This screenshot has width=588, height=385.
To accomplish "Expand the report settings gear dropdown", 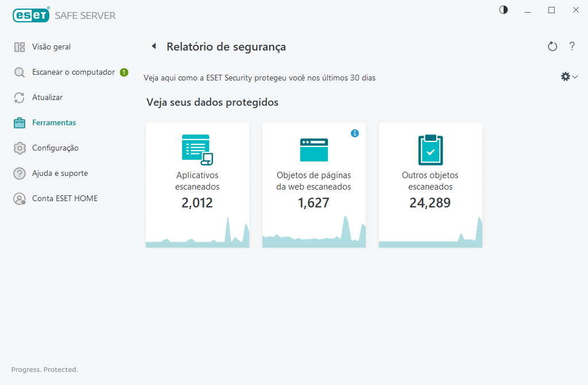I will [568, 76].
